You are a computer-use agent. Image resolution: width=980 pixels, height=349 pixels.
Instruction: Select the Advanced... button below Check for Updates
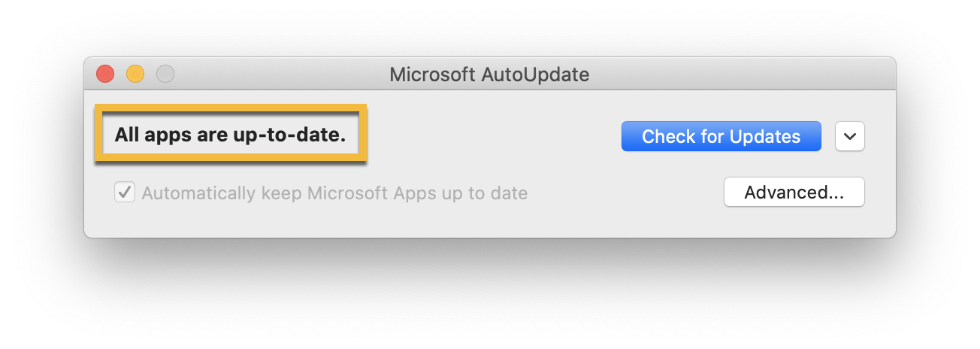point(794,192)
